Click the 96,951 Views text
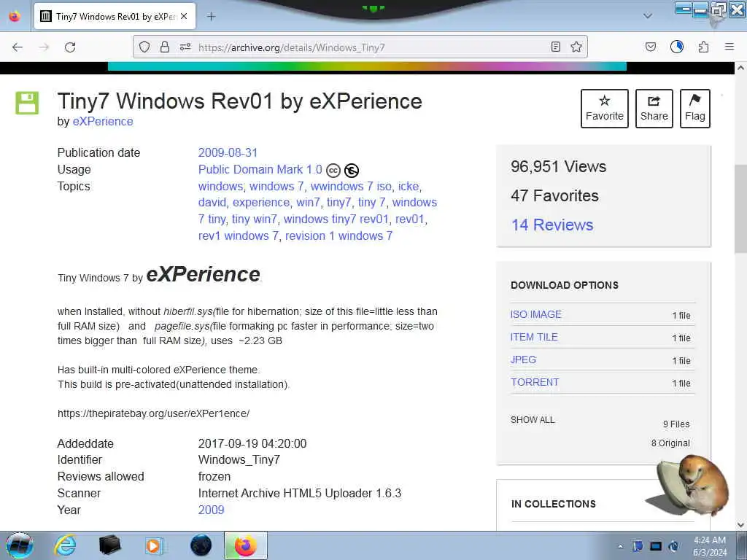This screenshot has width=747, height=560. coord(558,167)
